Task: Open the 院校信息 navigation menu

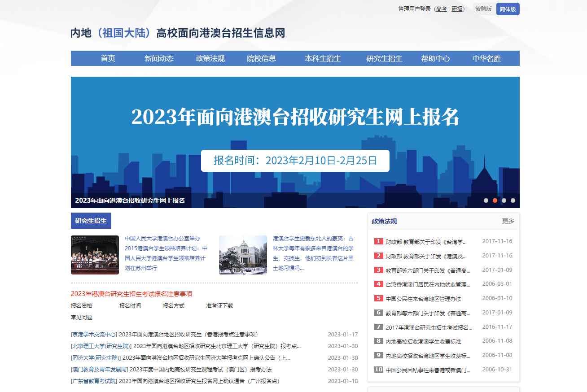Action: pyautogui.click(x=261, y=58)
